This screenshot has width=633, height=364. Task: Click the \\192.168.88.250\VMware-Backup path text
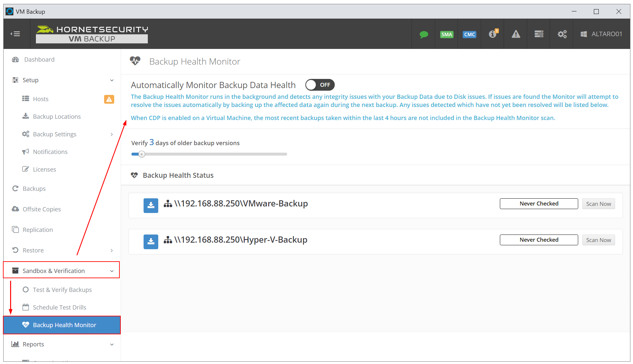[241, 204]
